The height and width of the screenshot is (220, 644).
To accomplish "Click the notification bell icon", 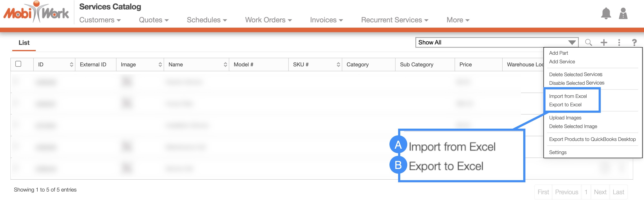I will coord(606,14).
